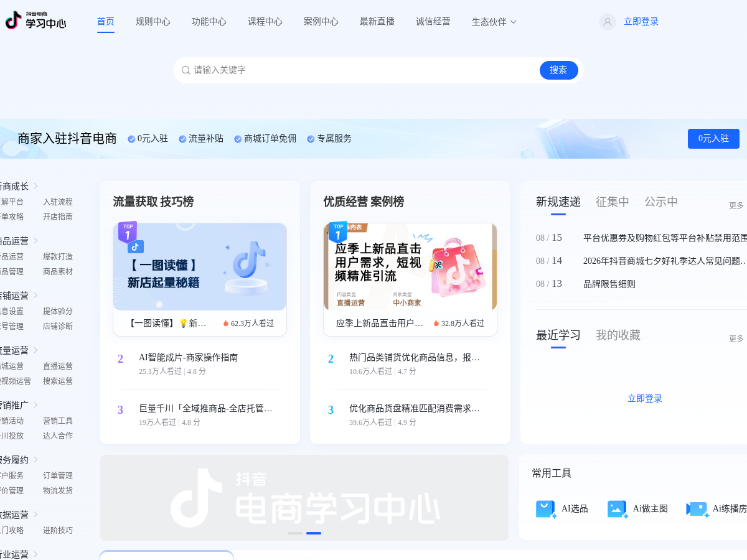Expand the 商品运营 sidebar category chevron
The image size is (747, 560).
[x=35, y=240]
